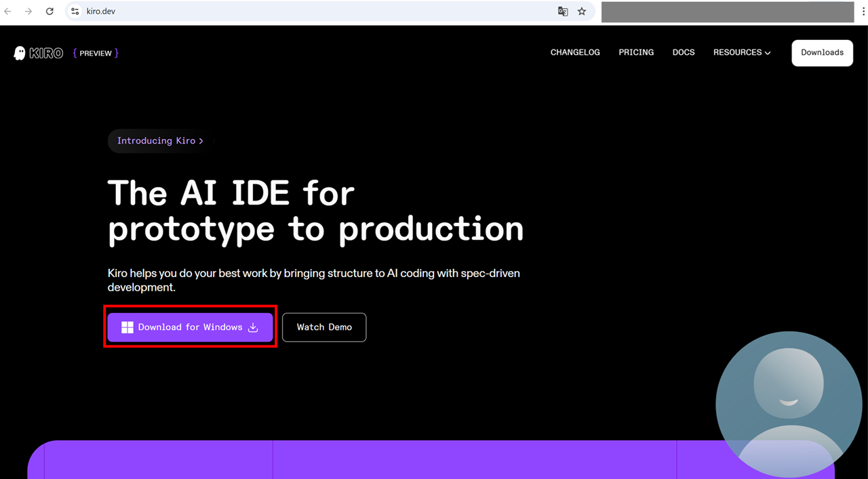The width and height of the screenshot is (868, 479).
Task: Click the "Kiro helps you do your best work" description
Action: point(314,280)
